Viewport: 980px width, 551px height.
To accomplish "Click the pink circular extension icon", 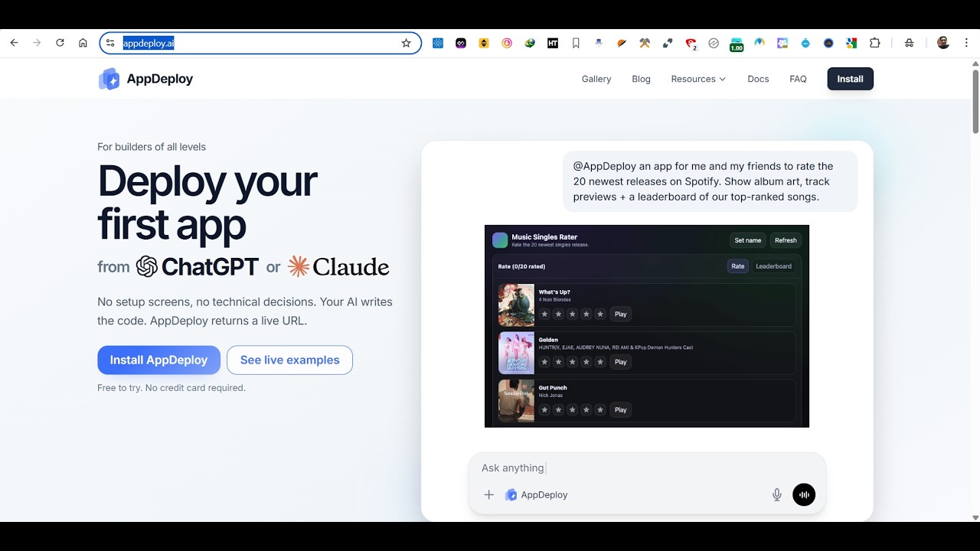I will point(507,43).
